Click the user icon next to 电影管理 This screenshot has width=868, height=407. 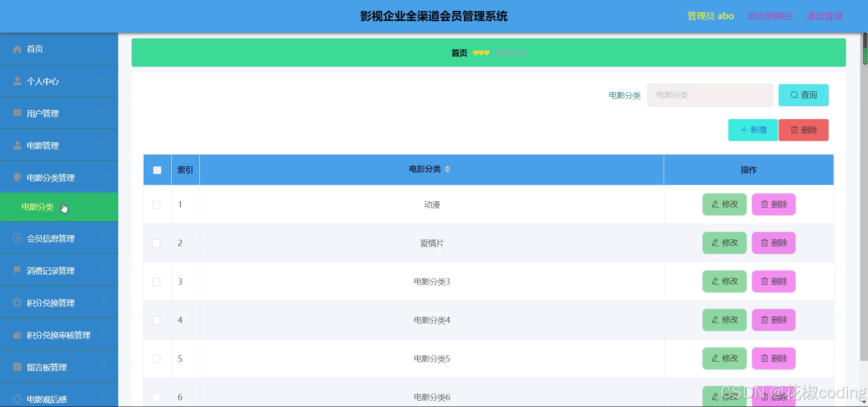(x=17, y=145)
